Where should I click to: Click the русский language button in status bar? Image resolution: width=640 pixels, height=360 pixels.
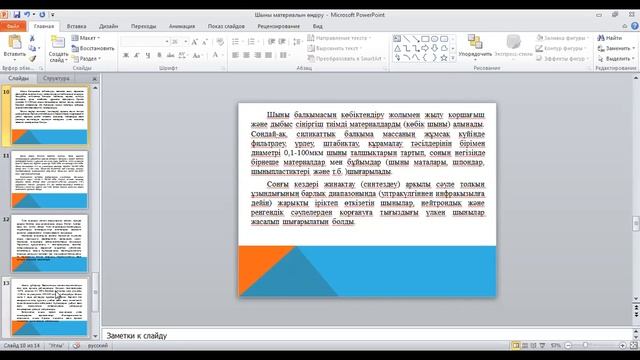point(98,346)
